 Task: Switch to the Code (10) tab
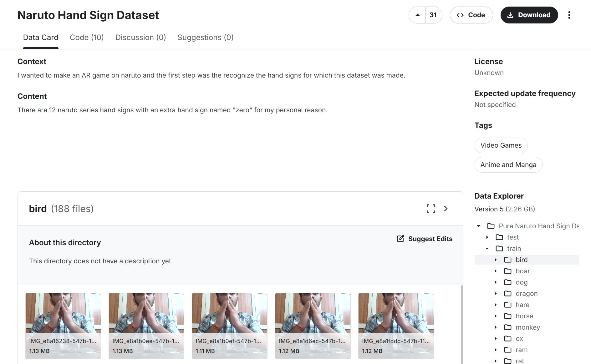(x=87, y=38)
